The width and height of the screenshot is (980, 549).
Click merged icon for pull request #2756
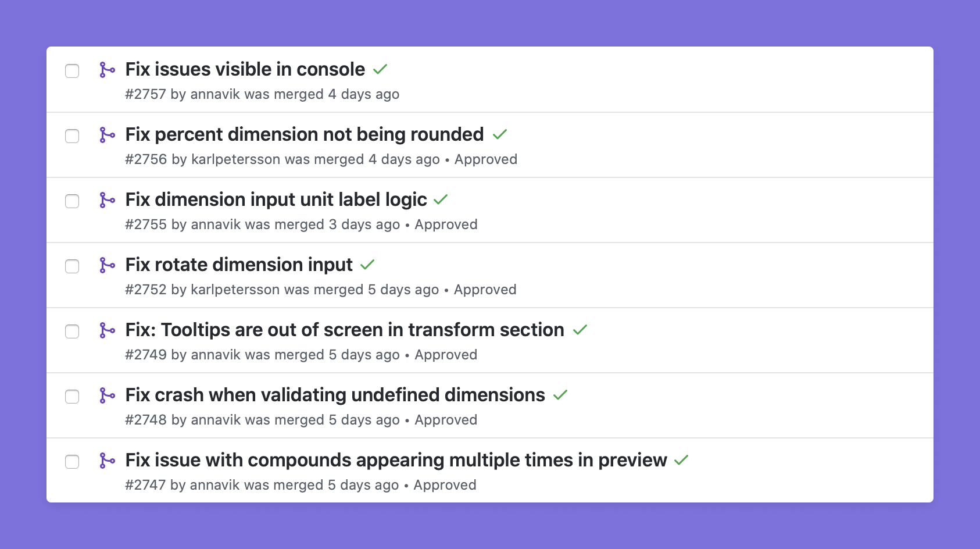(x=107, y=135)
